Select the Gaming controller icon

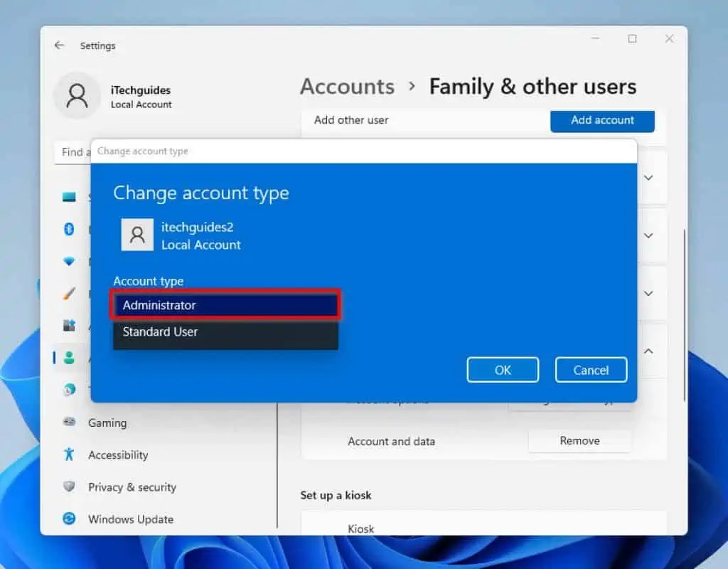pos(69,422)
